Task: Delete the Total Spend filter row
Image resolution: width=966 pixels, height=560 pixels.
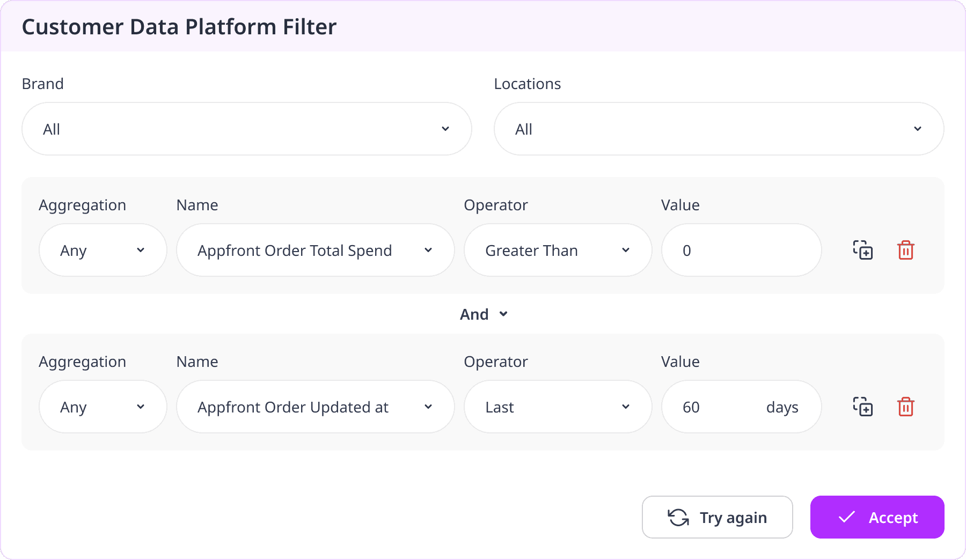Action: [906, 250]
